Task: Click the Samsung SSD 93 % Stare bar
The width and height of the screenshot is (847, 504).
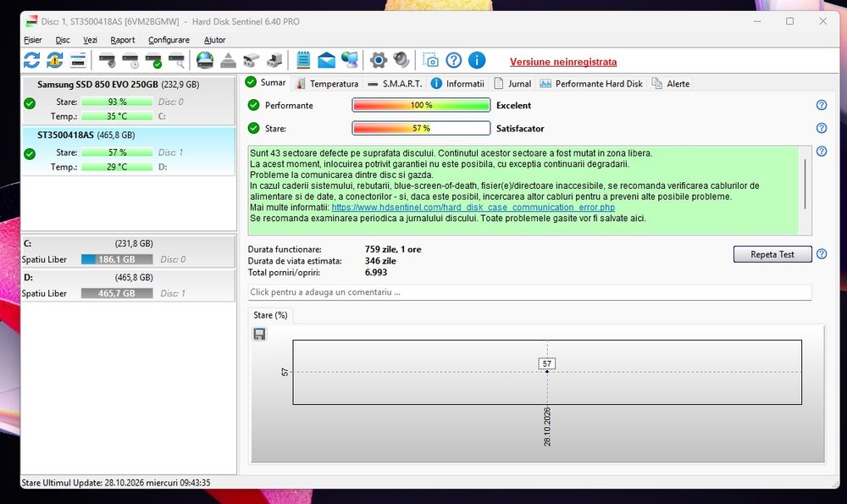Action: [117, 102]
